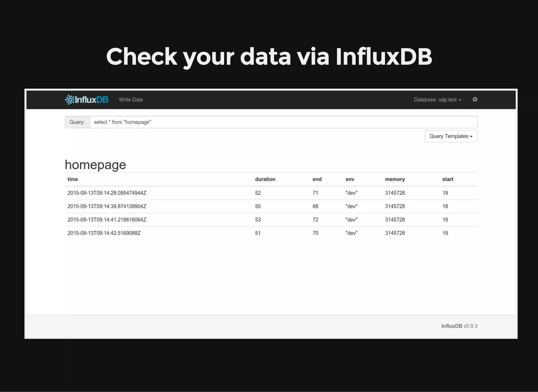
Task: Click end value 70
Action: 315,233
